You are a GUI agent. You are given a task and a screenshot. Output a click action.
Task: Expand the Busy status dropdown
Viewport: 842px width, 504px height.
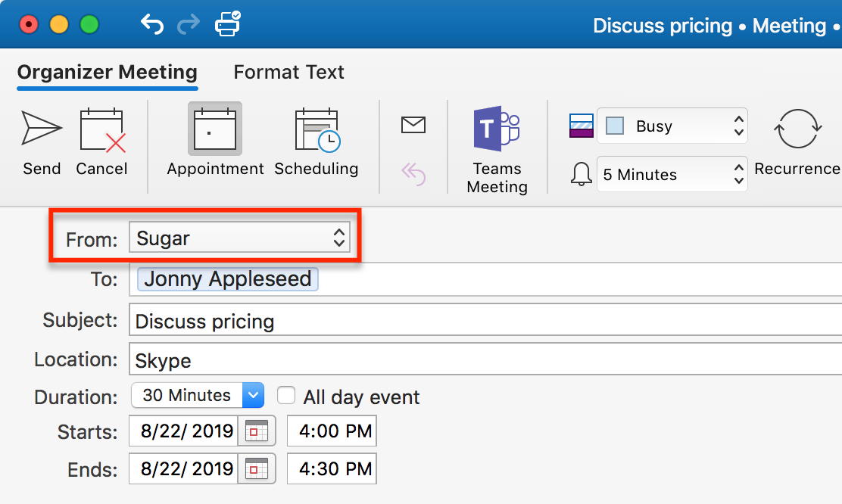pyautogui.click(x=672, y=126)
